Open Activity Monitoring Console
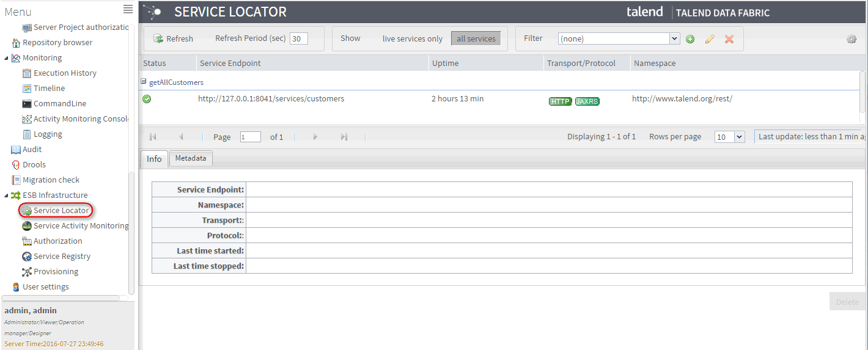The image size is (868, 350). point(81,118)
